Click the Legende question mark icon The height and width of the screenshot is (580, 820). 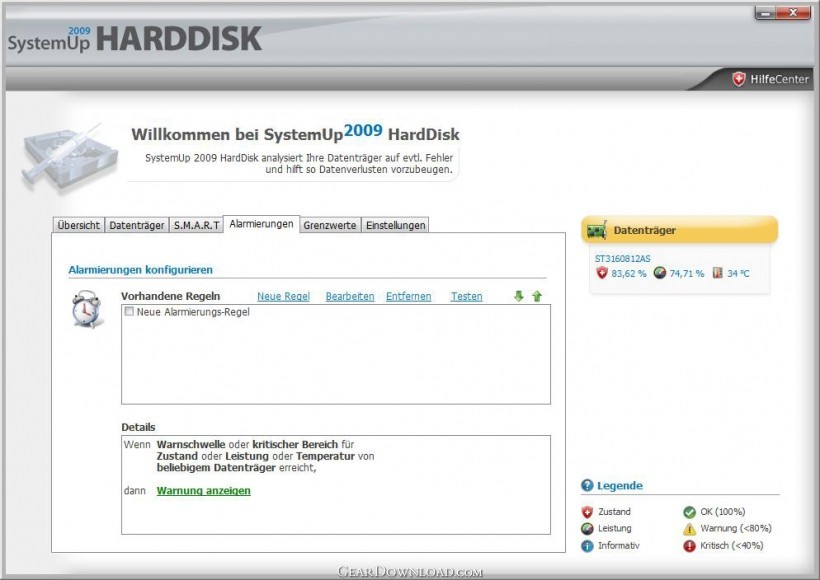(587, 485)
